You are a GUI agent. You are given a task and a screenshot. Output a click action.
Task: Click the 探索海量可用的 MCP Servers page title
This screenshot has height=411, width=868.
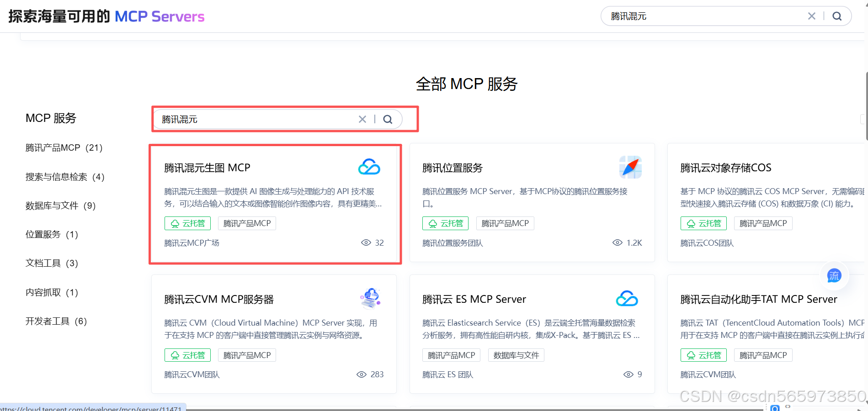click(x=107, y=16)
